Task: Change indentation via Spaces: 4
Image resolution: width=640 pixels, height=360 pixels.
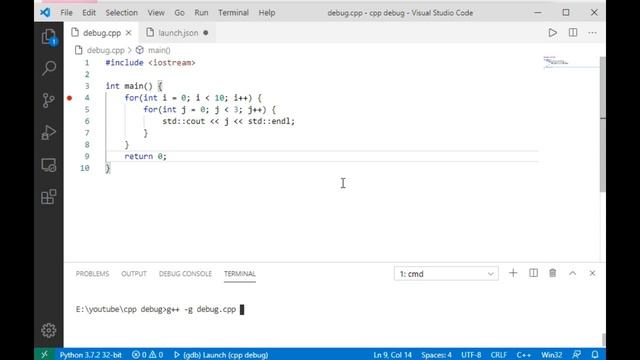Action: 436,355
